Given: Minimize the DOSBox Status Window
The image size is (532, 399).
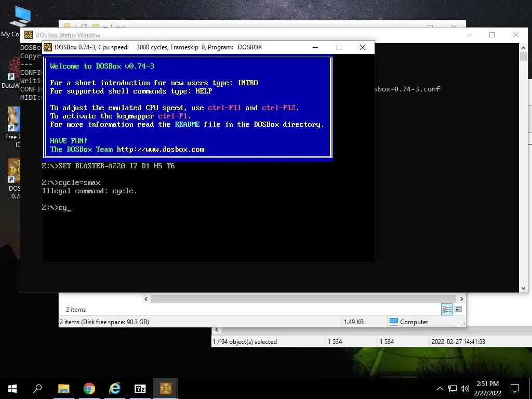Looking at the screenshot, I should tap(469, 35).
